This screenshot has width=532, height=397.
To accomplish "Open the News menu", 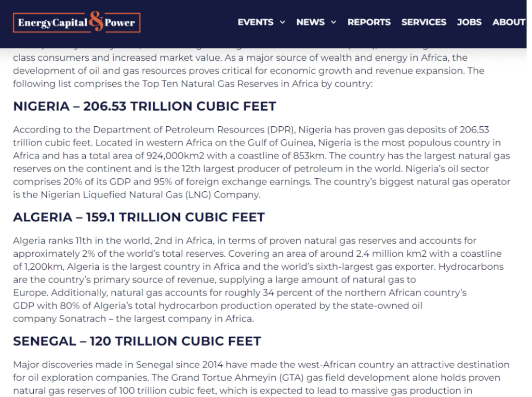I will (x=310, y=22).
